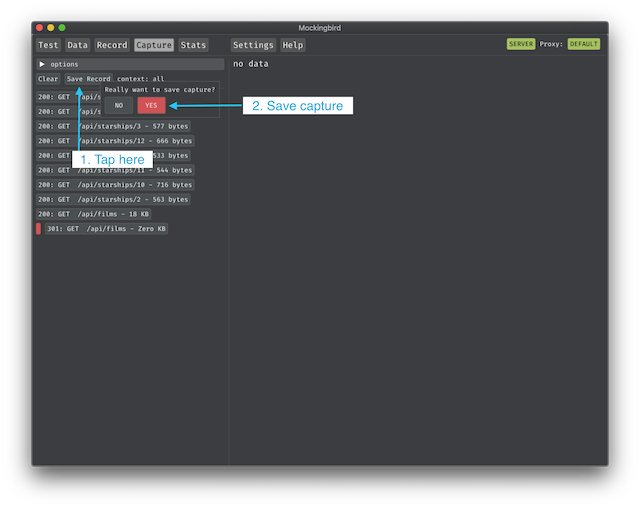The width and height of the screenshot is (640, 508).
Task: Cancel saving capture with NO
Action: pyautogui.click(x=119, y=105)
